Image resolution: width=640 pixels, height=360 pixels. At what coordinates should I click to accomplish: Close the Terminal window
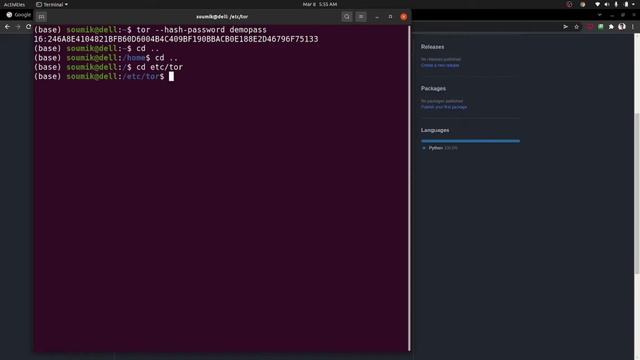coord(404,17)
